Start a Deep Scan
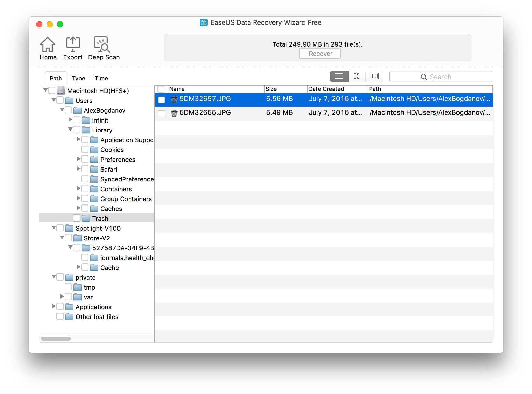Viewport: 532px width, 394px height. (x=102, y=44)
